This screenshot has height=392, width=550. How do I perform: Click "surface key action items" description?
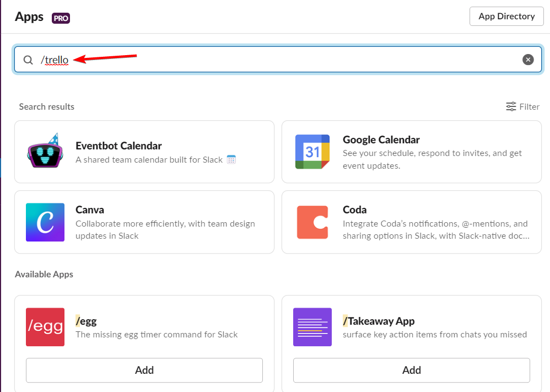tap(435, 335)
